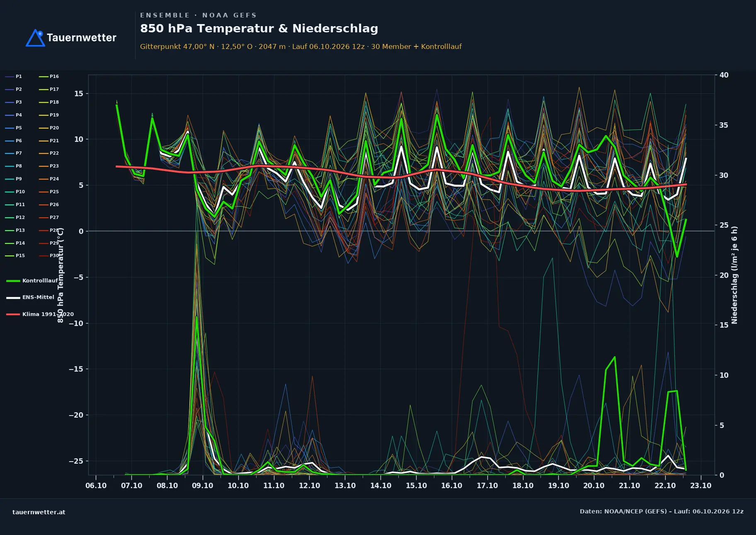The height and width of the screenshot is (535, 756).
Task: Click the 40 tick on precipitation axis
Action: (x=724, y=75)
